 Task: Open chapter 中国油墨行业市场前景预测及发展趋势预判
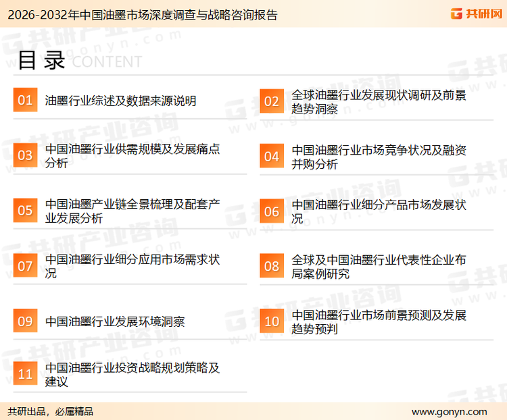[x=379, y=322]
